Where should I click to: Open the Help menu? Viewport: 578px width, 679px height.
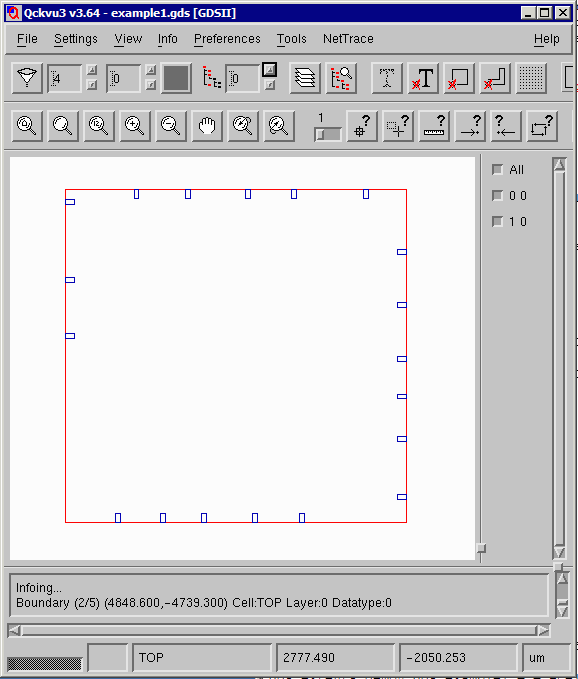point(546,39)
